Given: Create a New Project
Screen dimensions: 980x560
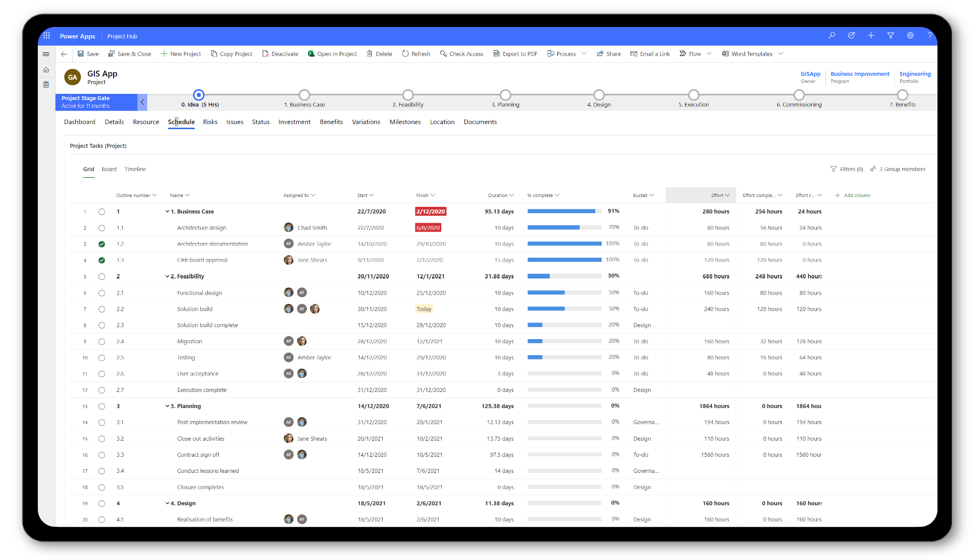Looking at the screenshot, I should click(181, 53).
